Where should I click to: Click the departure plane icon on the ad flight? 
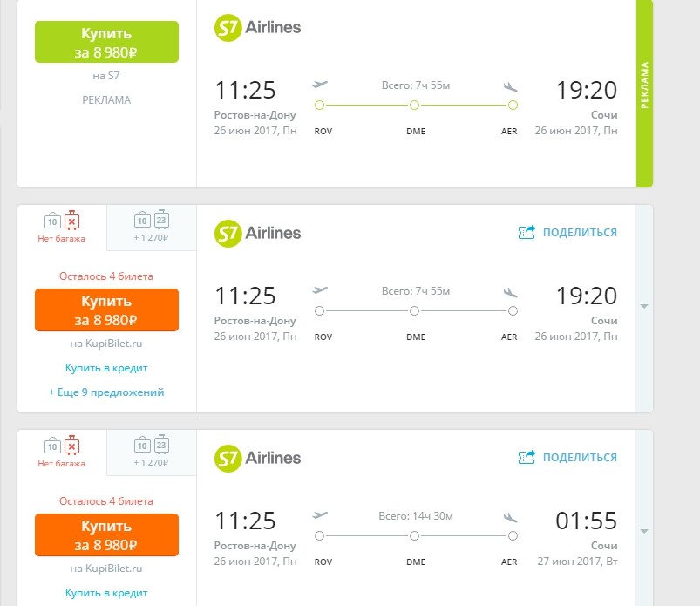[x=320, y=84]
